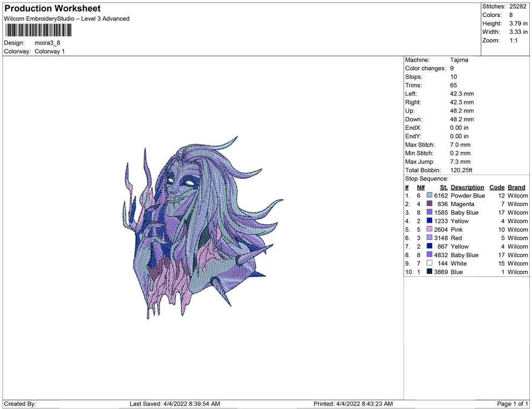This screenshot has width=532, height=409.
Task: Click the N# column header
Action: [421, 187]
